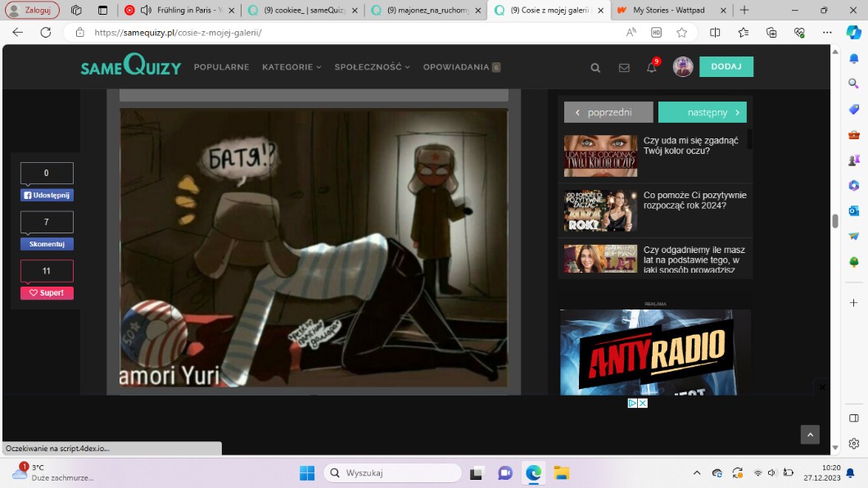This screenshot has height=488, width=868.
Task: Click the page vertical scrollbar thumb
Action: (835, 221)
